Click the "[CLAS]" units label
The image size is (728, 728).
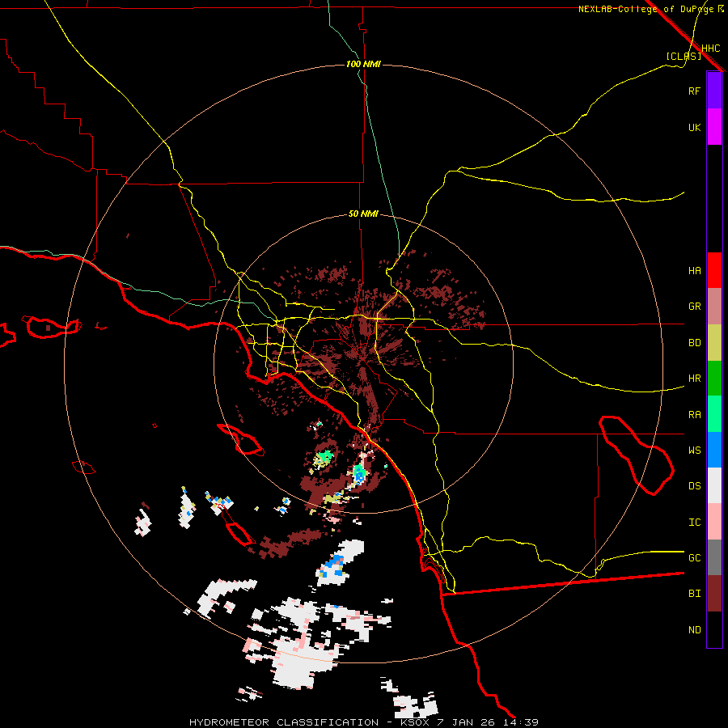(x=684, y=56)
